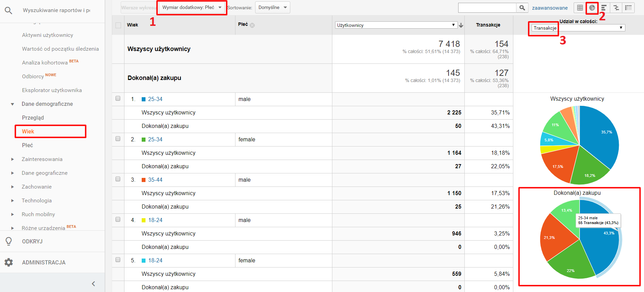Collapse the sidebar with the left chevron
644x292 pixels.
tap(93, 284)
